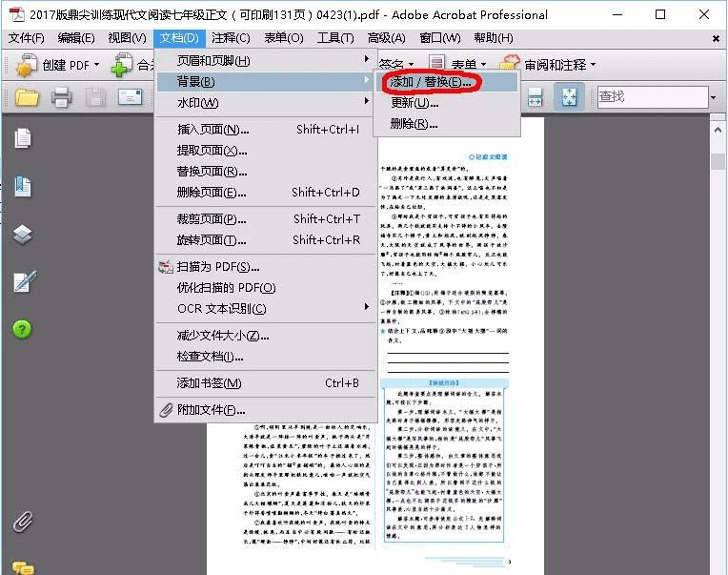Click the Fit Page toolbar icon

[569, 97]
